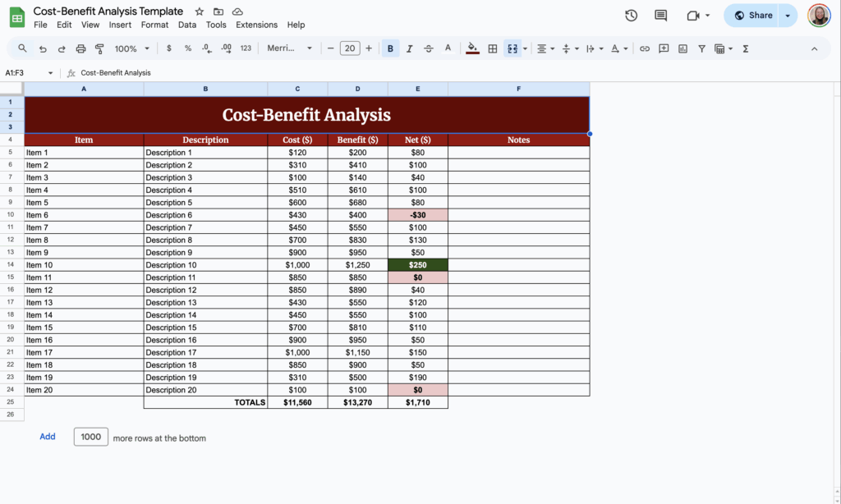Open the merge cells dropdown arrow
841x504 pixels.
(524, 48)
